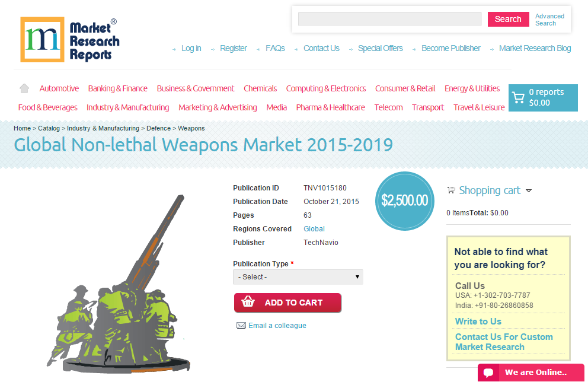Focus the search input field
Viewport: 588px width, 385px height.
(390, 19)
